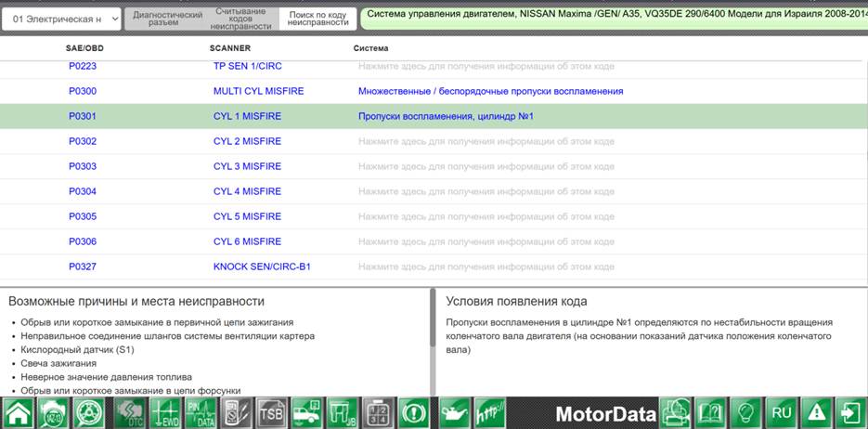Select code P0303
This screenshot has width=868, height=429.
83,166
